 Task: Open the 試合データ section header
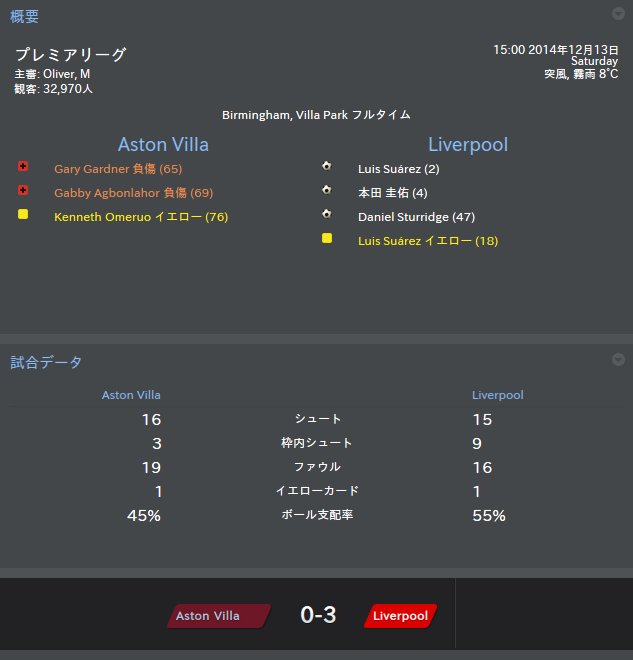46,362
